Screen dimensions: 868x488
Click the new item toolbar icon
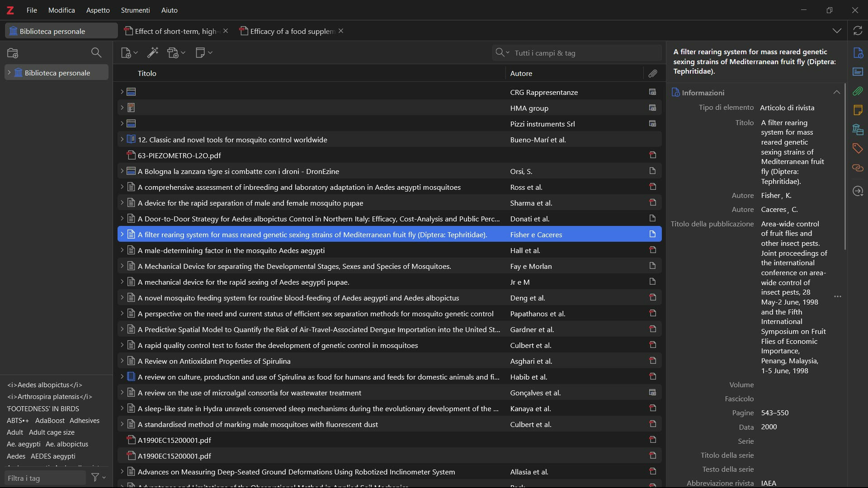[x=126, y=53]
